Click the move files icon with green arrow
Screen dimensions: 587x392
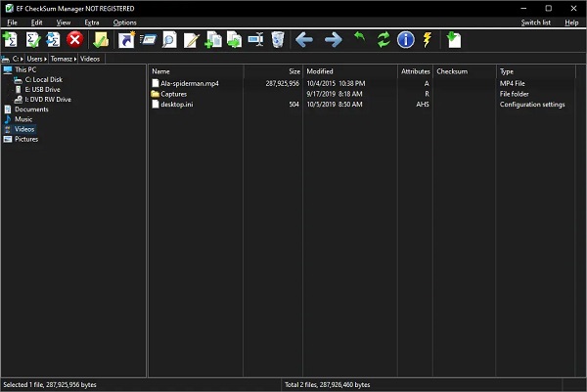pyautogui.click(x=235, y=40)
